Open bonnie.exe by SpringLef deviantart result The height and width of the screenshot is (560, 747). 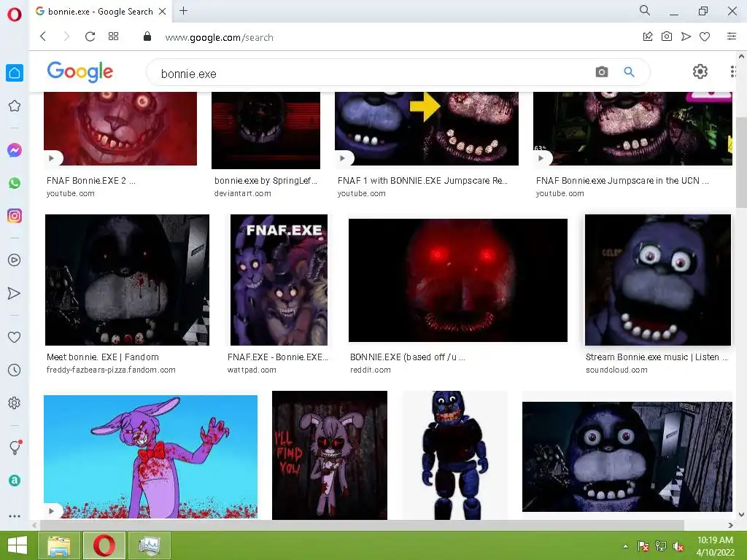266,181
